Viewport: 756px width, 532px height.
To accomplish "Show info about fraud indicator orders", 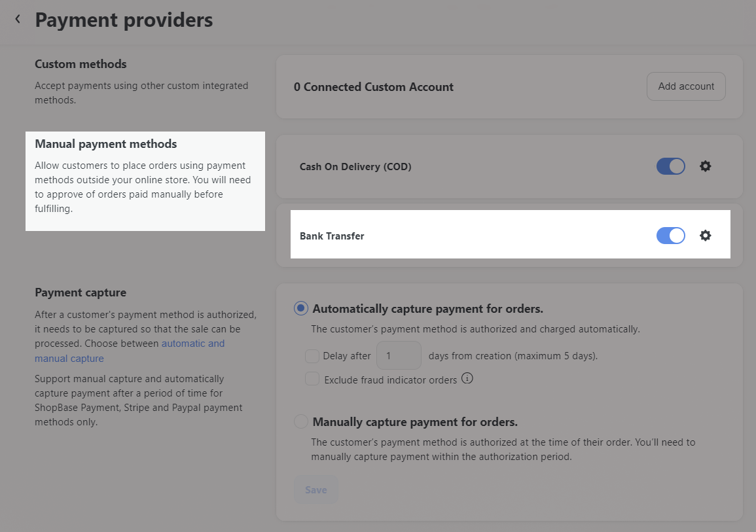I will [x=467, y=378].
